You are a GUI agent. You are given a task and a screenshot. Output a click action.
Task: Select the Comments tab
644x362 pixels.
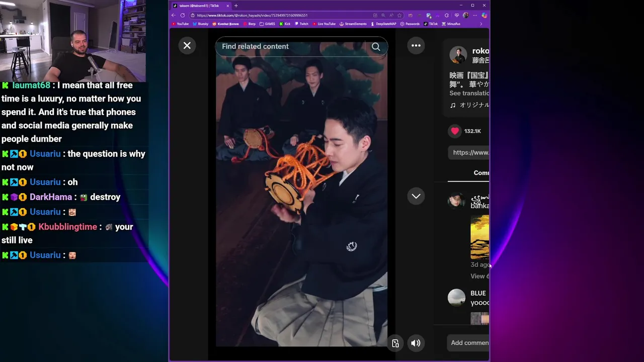click(481, 172)
